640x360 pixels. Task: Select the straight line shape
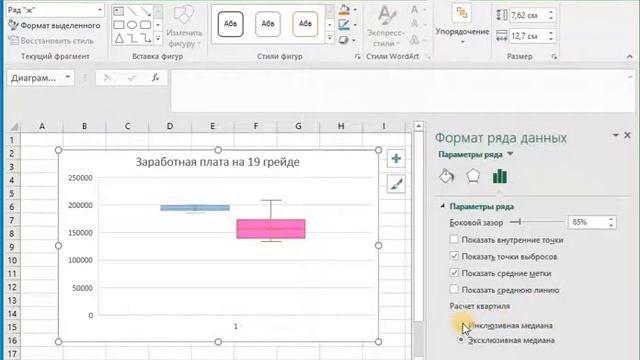(x=132, y=11)
